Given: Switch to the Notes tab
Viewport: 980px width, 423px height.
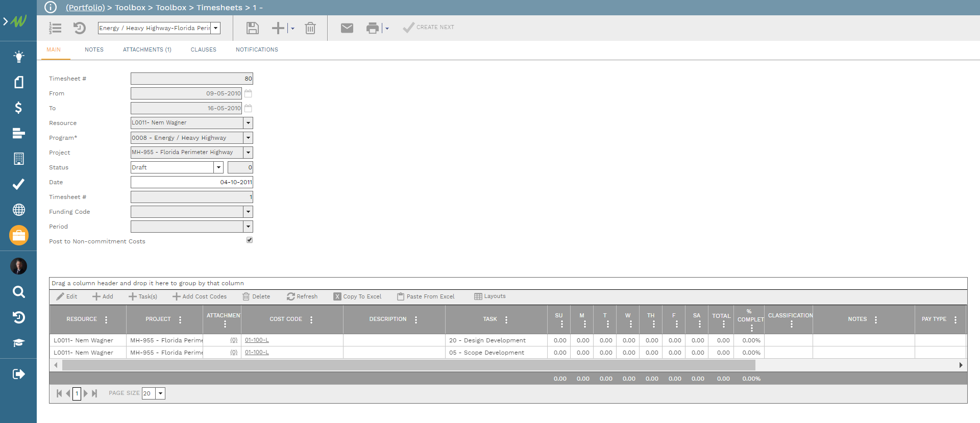Looking at the screenshot, I should tap(94, 49).
